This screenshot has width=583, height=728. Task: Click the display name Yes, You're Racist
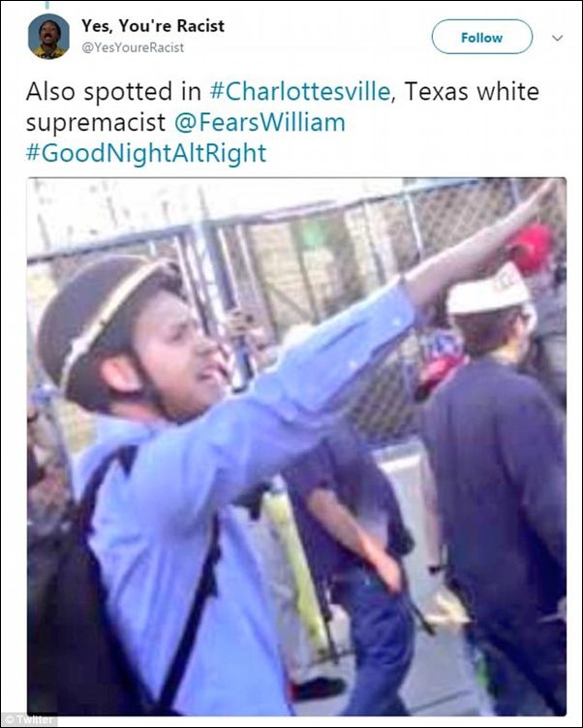153,25
